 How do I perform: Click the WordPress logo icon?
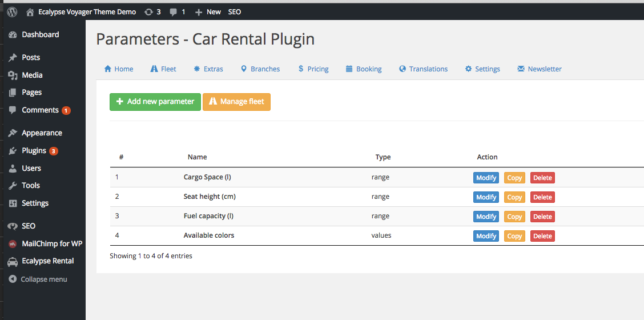click(13, 12)
